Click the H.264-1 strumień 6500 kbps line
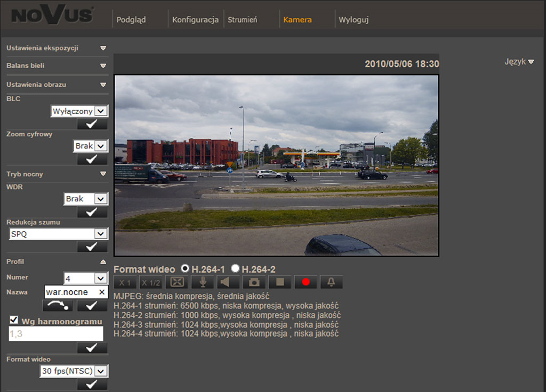This screenshot has height=392, width=546. [x=226, y=306]
